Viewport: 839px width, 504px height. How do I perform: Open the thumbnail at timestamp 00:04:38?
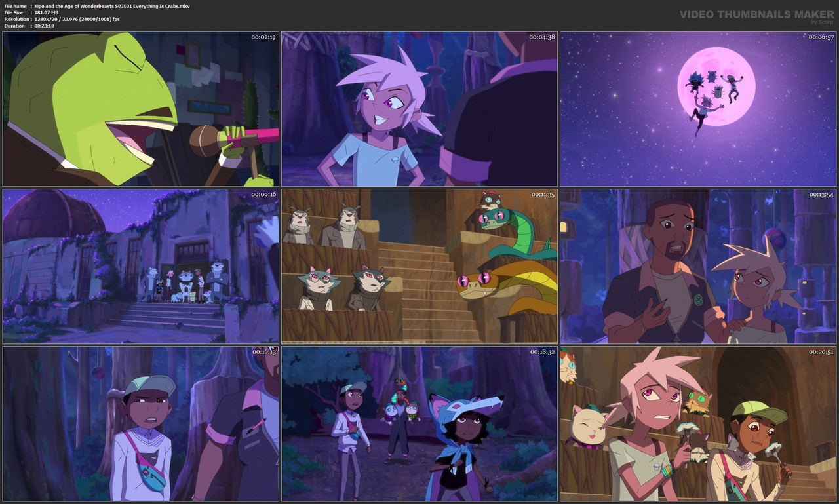point(419,109)
